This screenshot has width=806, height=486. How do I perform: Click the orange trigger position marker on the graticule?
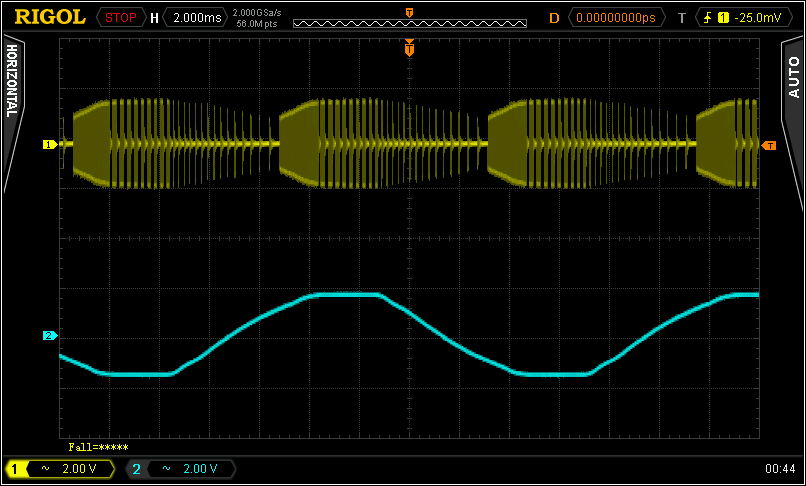click(409, 48)
